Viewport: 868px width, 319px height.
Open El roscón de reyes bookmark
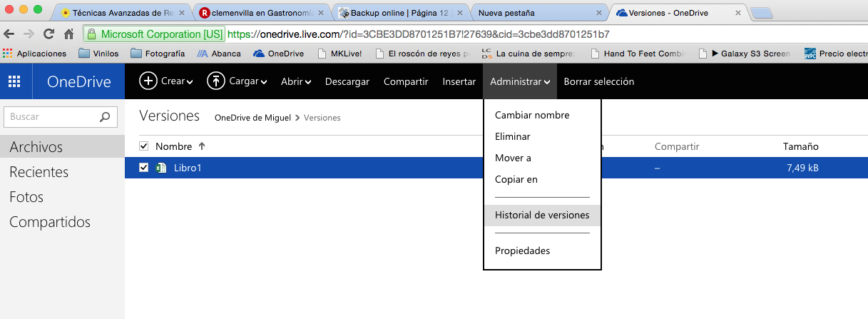click(422, 53)
